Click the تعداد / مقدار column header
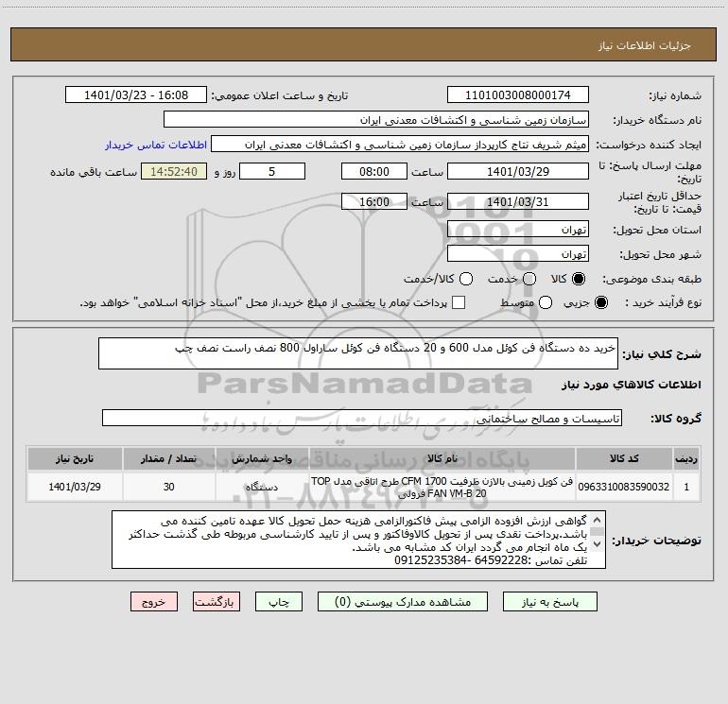Screen dimensions: 728x704 point(168,458)
